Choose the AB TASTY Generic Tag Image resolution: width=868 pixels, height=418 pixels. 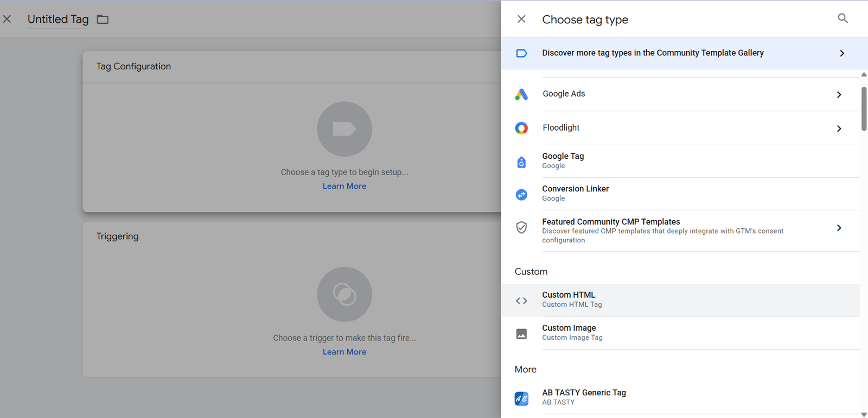point(680,398)
